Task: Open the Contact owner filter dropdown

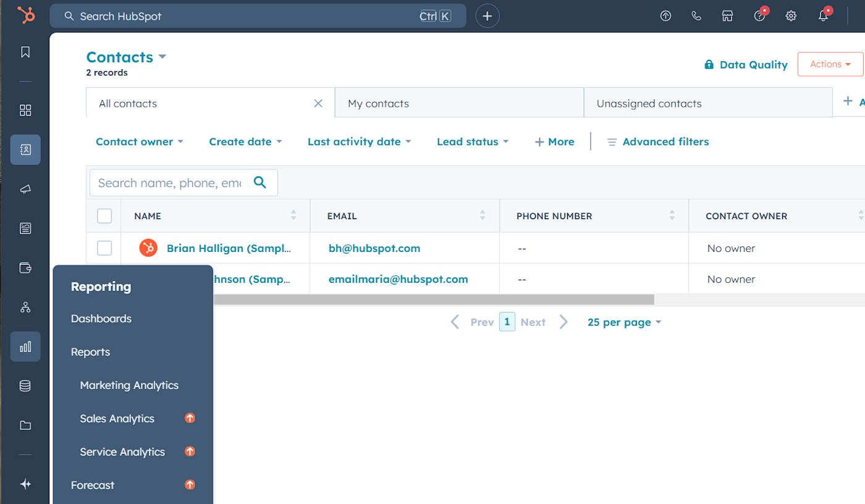Action: (x=140, y=141)
